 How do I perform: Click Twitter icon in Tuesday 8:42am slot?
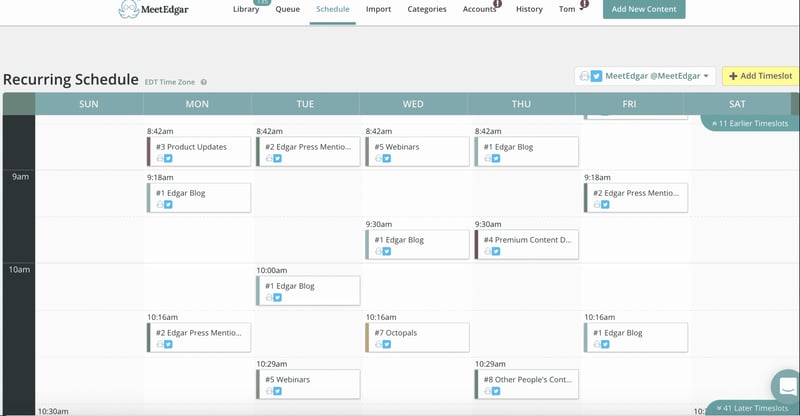(278, 159)
